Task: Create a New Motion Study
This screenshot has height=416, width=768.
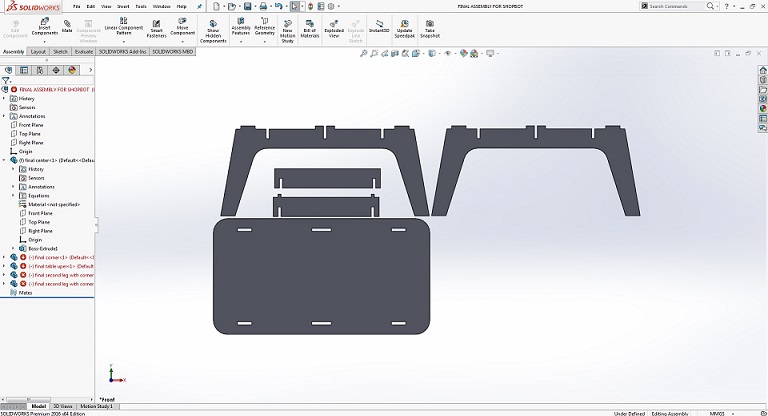Action: coord(288,32)
